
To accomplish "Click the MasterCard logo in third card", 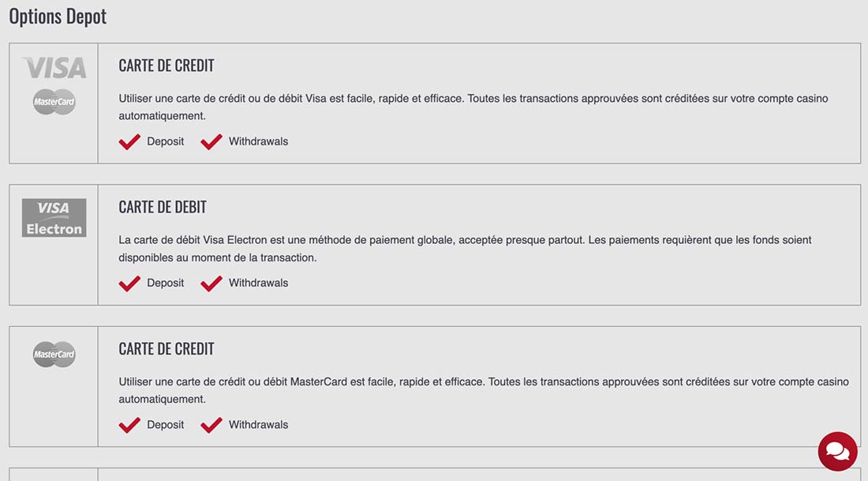I will tap(54, 354).
